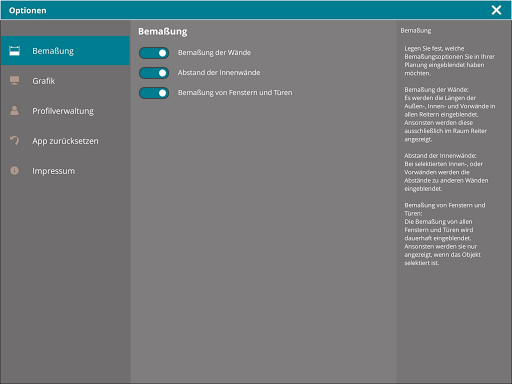Click the 'Bemaßung der Wände' option label
Viewport: 512px width, 384px height.
(214, 53)
